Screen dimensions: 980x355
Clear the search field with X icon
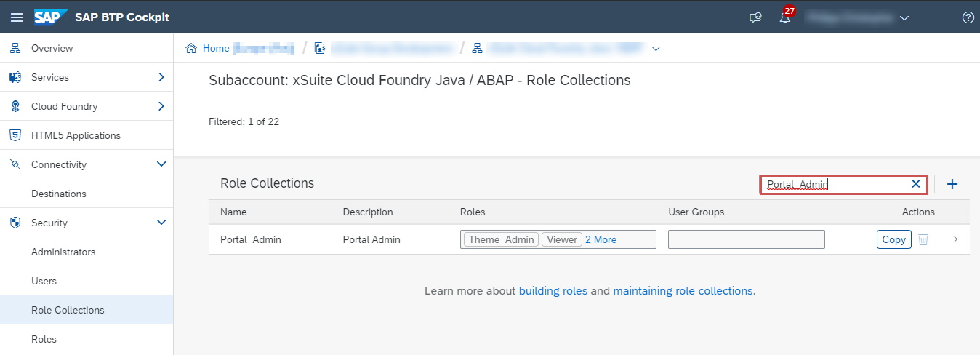click(x=916, y=184)
